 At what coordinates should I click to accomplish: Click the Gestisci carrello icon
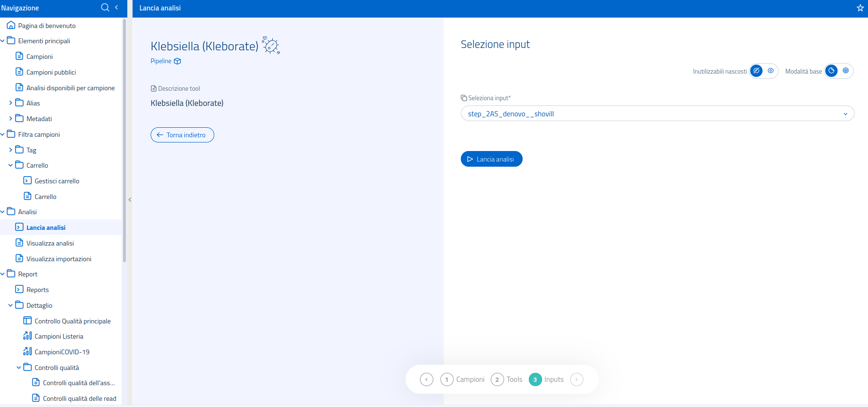coord(28,181)
